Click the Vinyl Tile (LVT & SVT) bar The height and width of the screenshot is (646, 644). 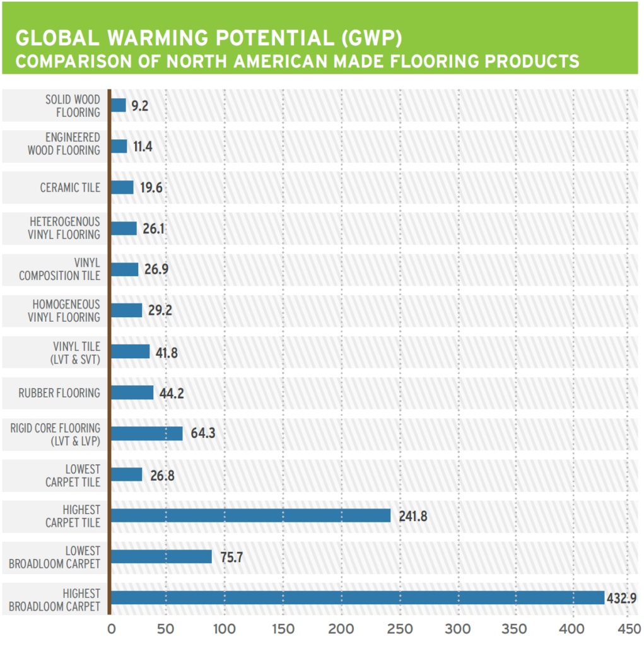130,351
